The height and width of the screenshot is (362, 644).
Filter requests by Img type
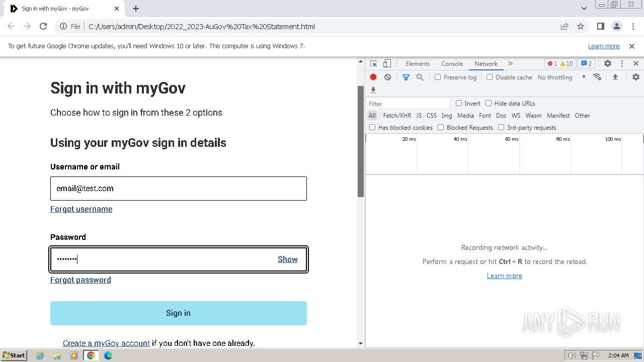pyautogui.click(x=447, y=116)
